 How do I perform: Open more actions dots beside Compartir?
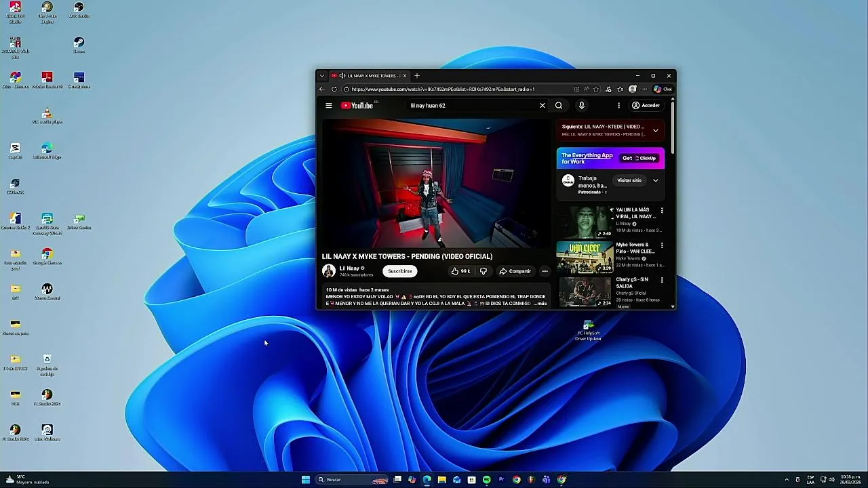pyautogui.click(x=545, y=271)
